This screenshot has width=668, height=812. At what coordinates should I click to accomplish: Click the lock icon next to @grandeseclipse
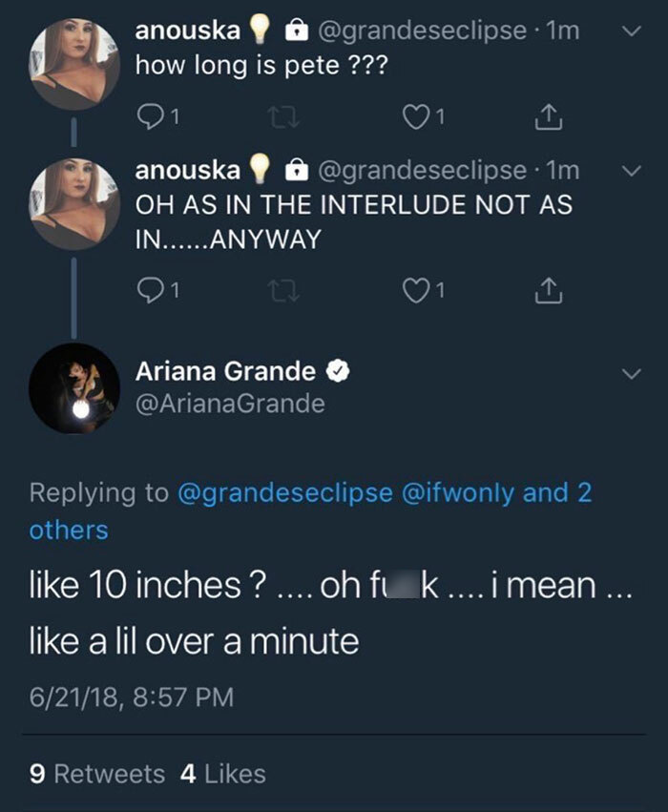[298, 29]
